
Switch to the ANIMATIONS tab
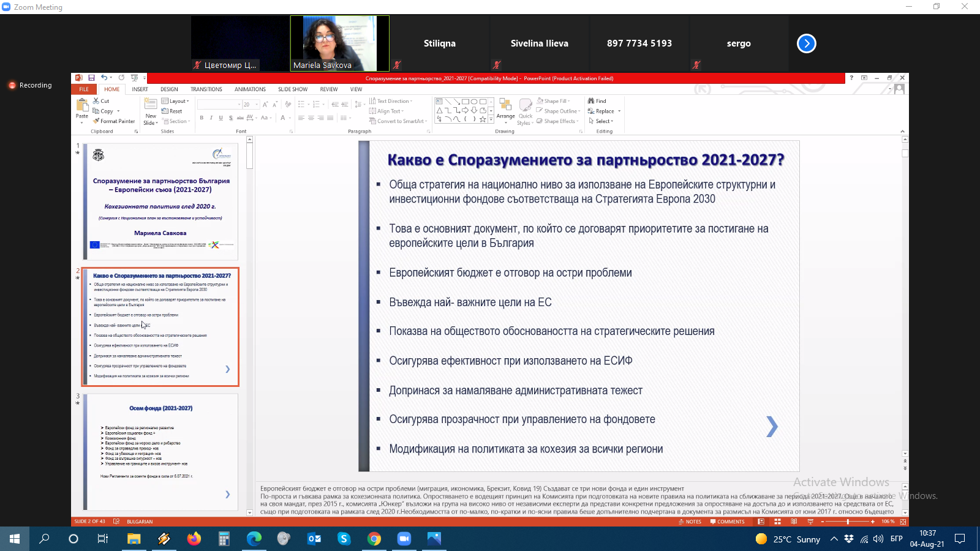250,89
